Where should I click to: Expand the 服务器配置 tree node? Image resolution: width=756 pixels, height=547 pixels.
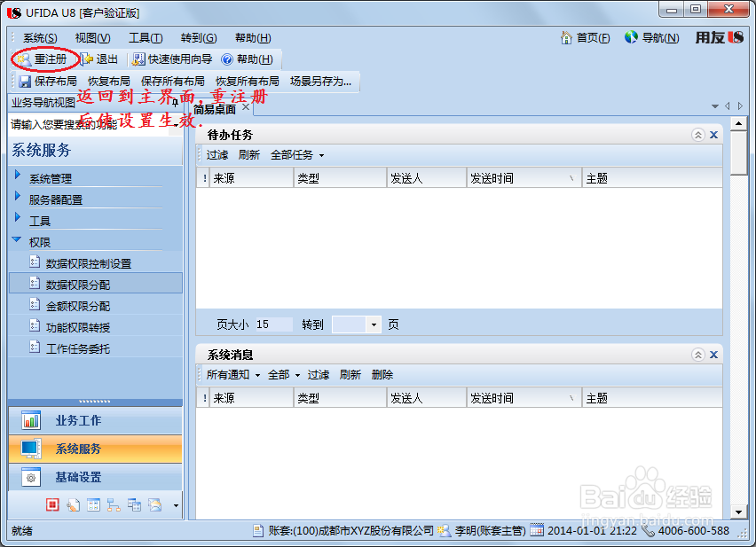click(x=18, y=196)
